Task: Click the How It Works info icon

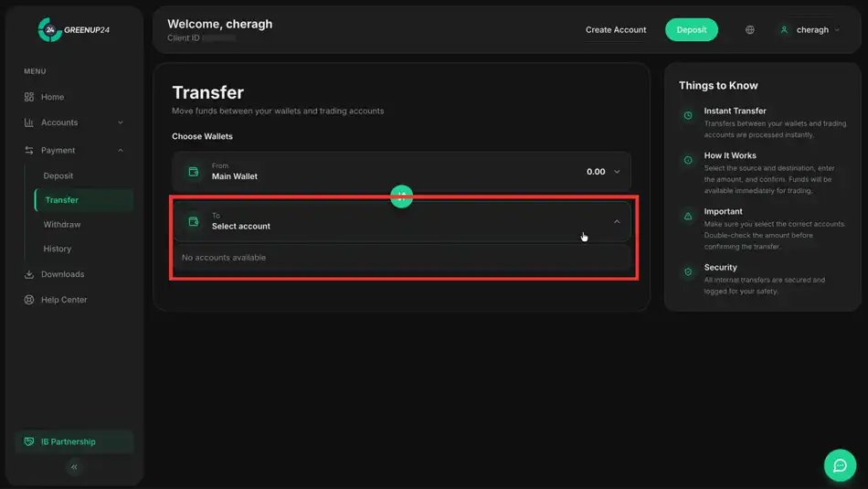Action: [688, 160]
